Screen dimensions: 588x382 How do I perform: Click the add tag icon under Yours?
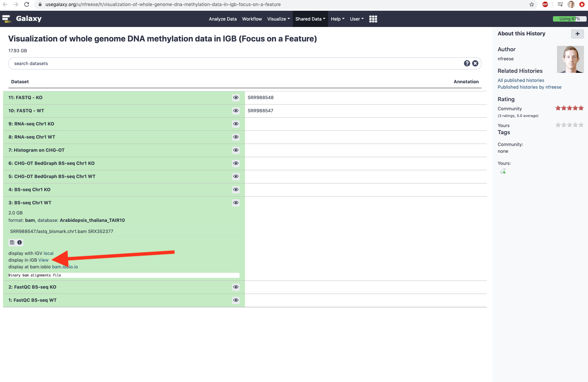[x=503, y=172]
